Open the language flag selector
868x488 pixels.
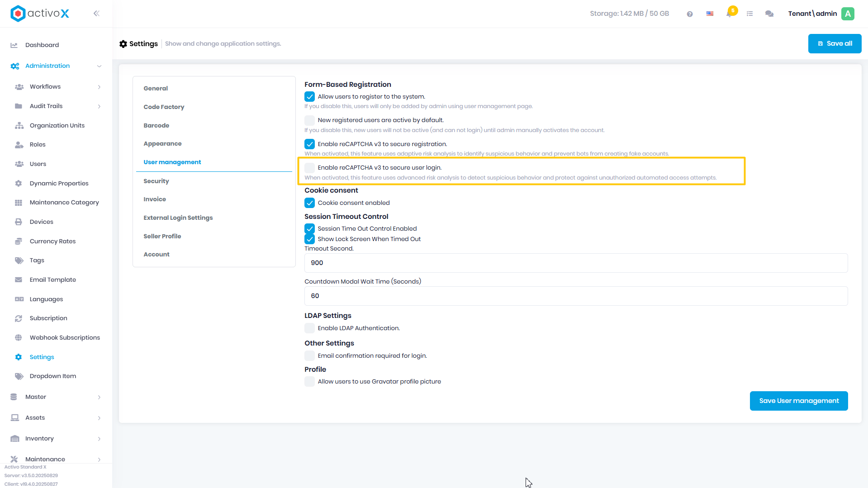tap(710, 14)
